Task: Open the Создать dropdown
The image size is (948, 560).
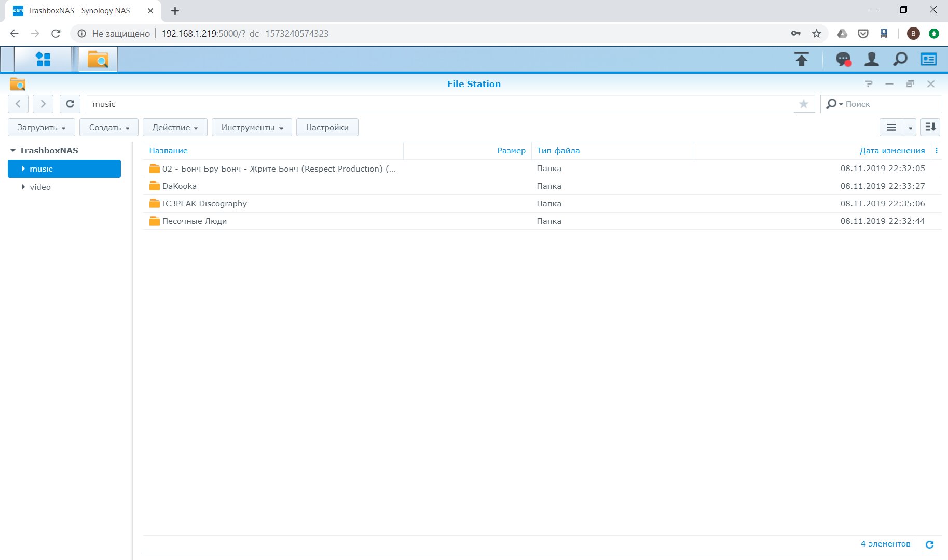Action: click(x=109, y=127)
